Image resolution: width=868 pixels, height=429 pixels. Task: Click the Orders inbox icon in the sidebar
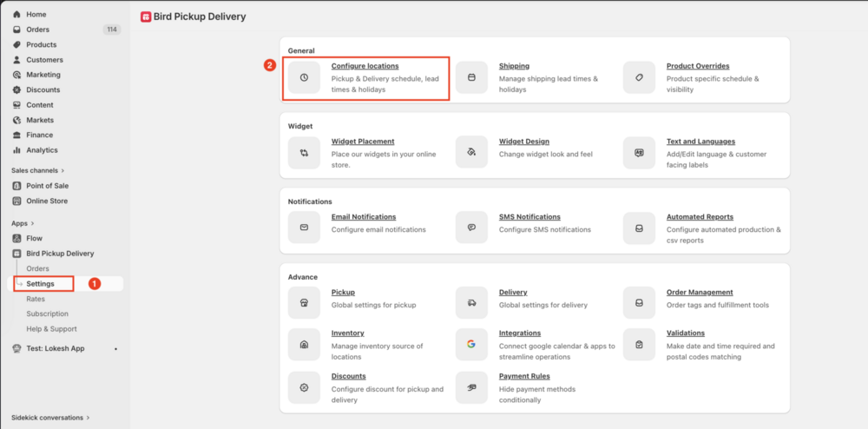click(16, 30)
